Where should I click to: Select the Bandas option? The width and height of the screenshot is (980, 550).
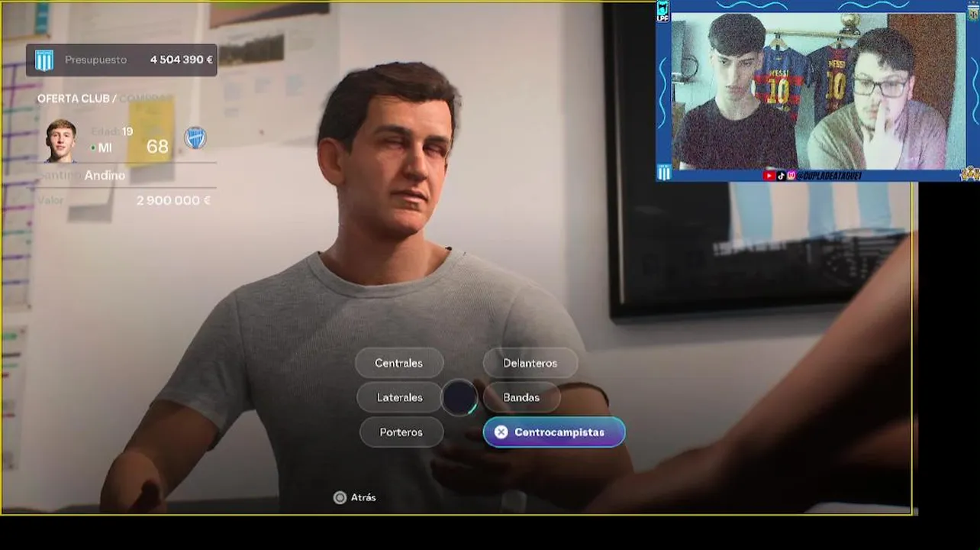[x=521, y=397]
